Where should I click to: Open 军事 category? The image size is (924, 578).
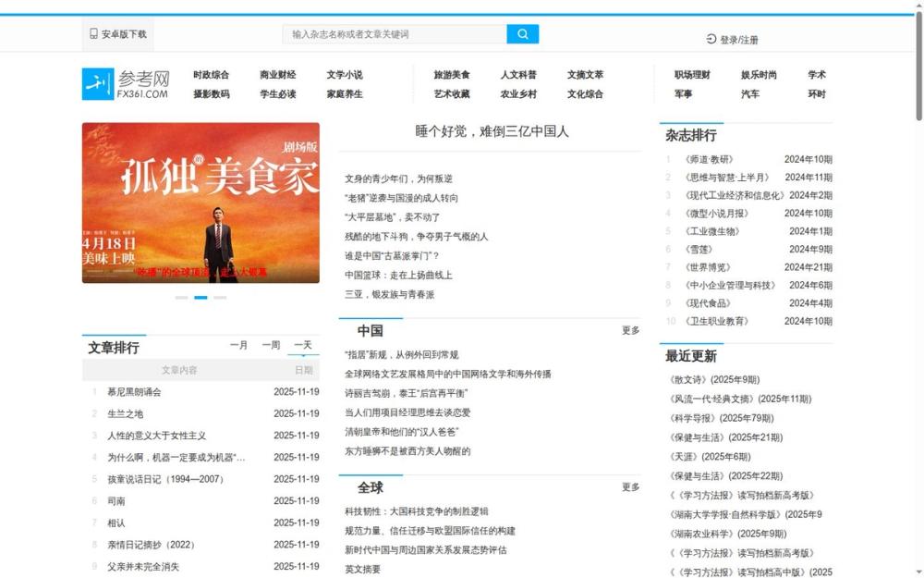[x=684, y=93]
